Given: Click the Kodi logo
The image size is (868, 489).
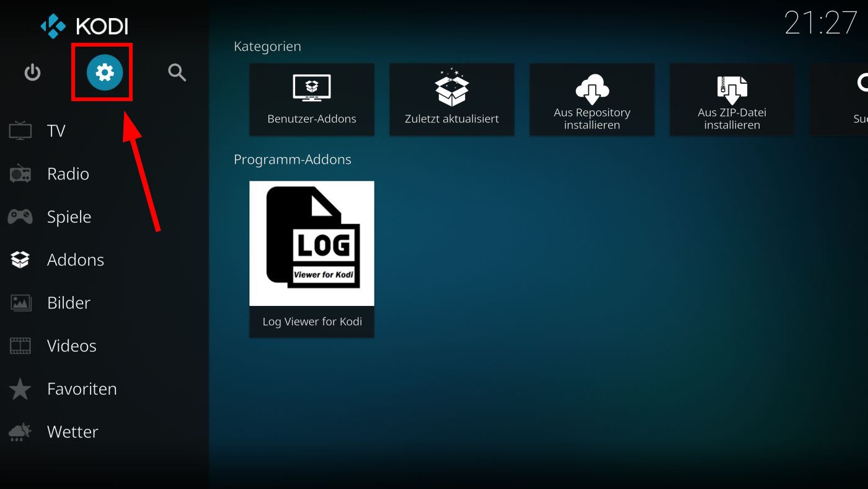Looking at the screenshot, I should pos(84,26).
